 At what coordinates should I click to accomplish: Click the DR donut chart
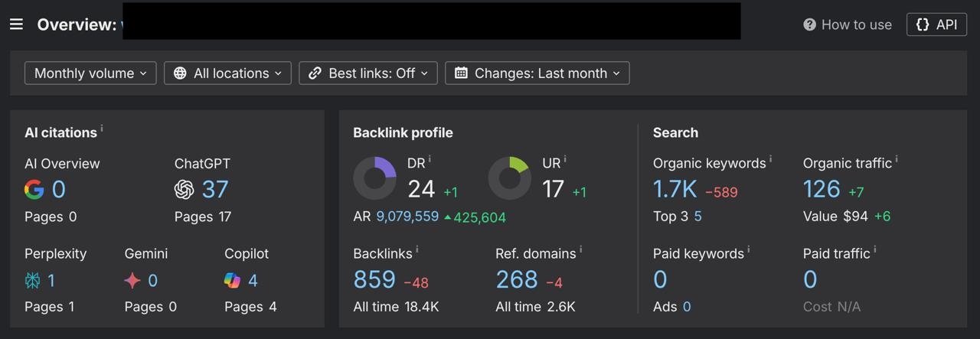374,178
